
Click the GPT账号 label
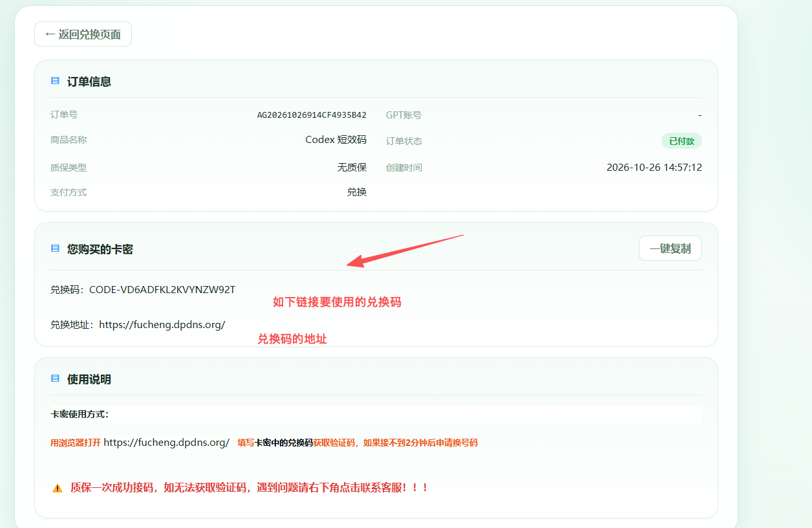coord(403,115)
